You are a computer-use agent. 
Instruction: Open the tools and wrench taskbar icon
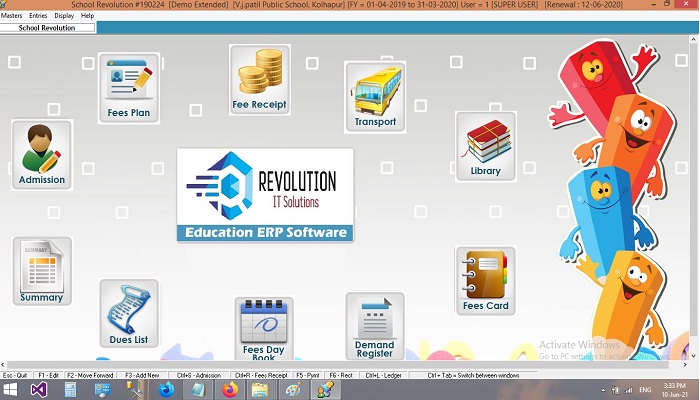coord(134,390)
